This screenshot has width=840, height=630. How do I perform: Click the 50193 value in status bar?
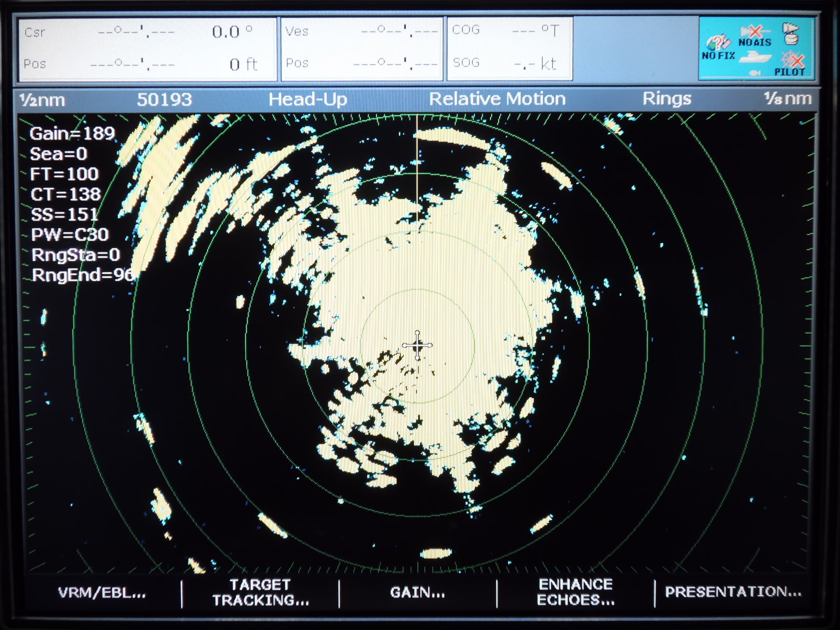(x=164, y=99)
